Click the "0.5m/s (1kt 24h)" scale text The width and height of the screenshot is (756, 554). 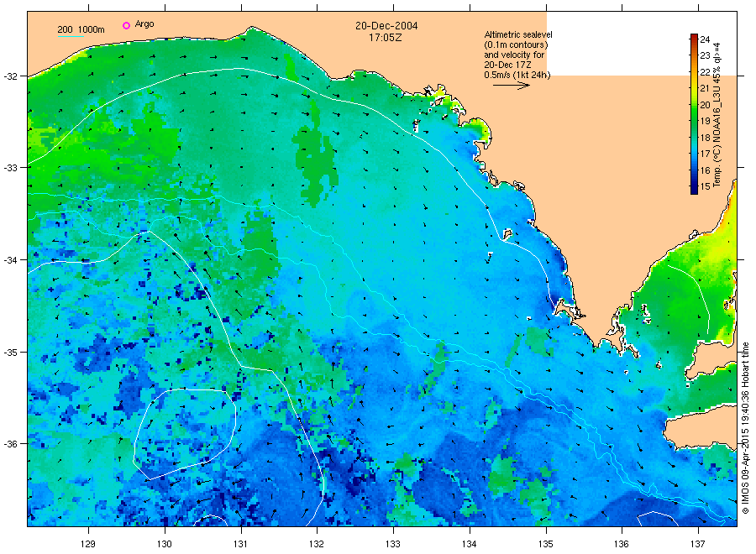(517, 76)
